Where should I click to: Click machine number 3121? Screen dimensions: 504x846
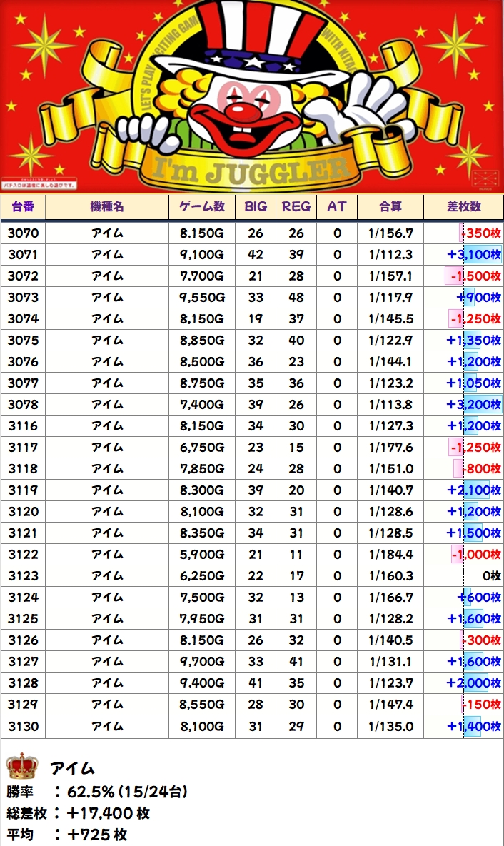click(x=24, y=533)
